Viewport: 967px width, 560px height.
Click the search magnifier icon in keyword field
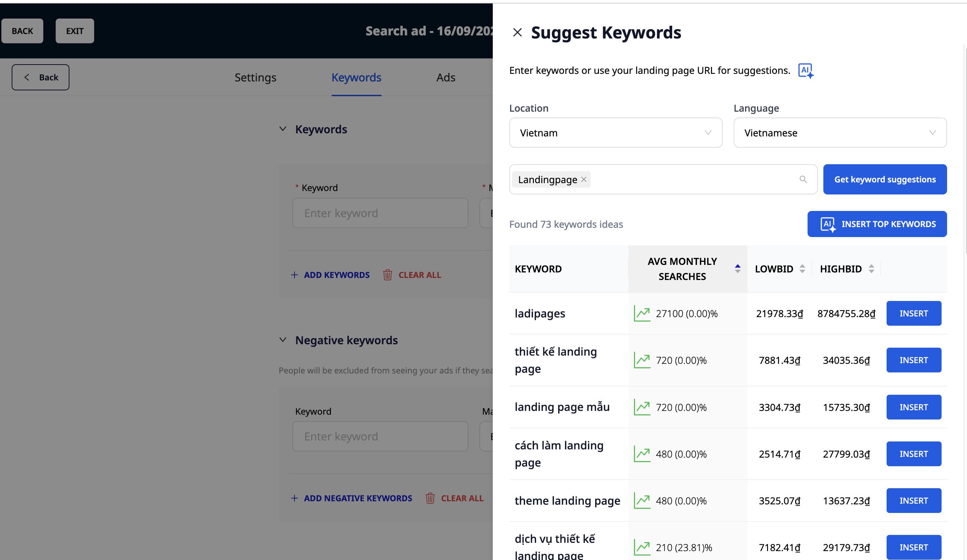[x=803, y=179]
